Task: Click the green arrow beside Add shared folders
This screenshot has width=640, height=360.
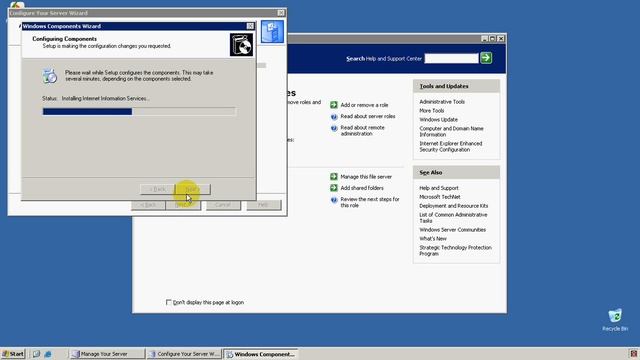Action: tap(334, 188)
